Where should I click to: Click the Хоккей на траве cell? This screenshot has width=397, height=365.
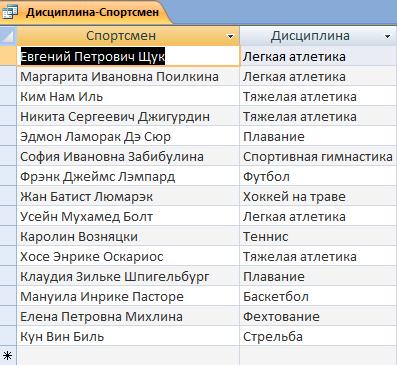pos(318,196)
